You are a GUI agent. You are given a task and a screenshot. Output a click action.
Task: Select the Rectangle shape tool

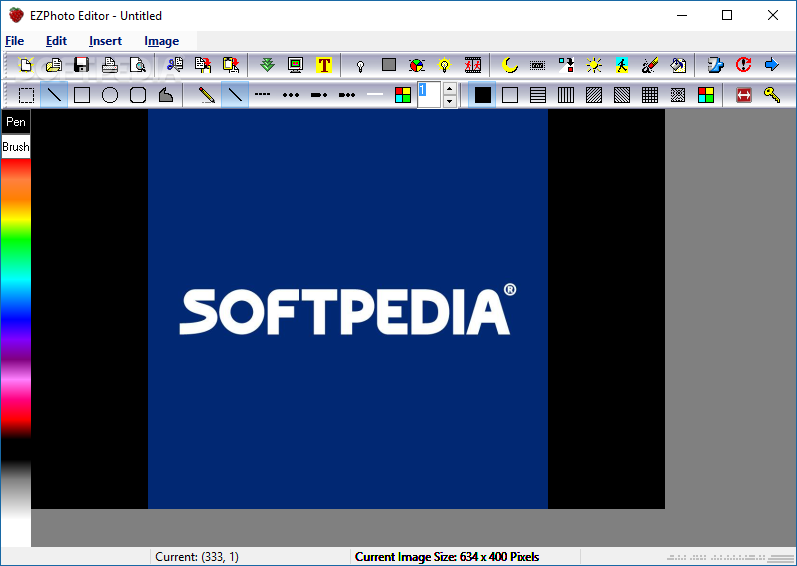pos(82,95)
